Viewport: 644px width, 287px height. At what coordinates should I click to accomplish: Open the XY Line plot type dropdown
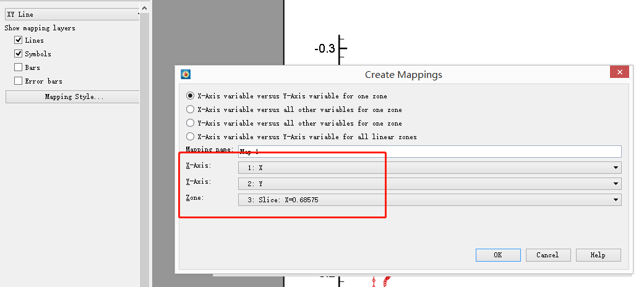coord(72,14)
